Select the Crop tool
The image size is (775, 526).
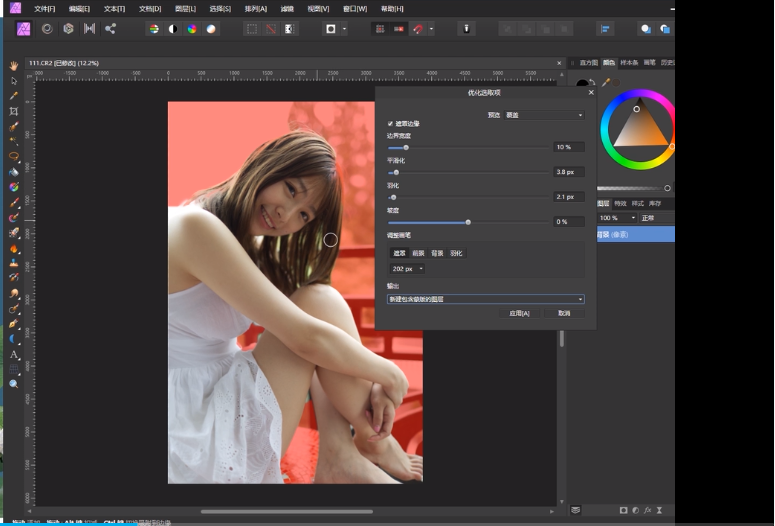pos(13,111)
